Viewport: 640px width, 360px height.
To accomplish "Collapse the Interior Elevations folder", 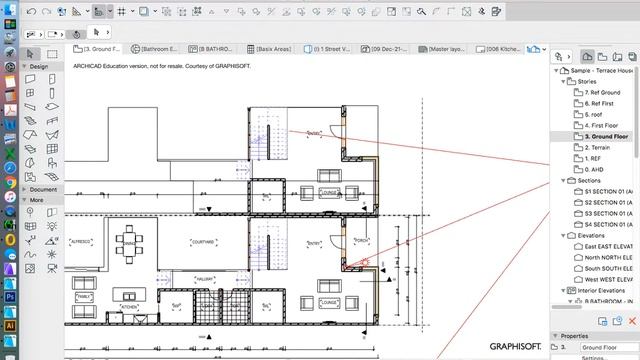I will tap(563, 291).
